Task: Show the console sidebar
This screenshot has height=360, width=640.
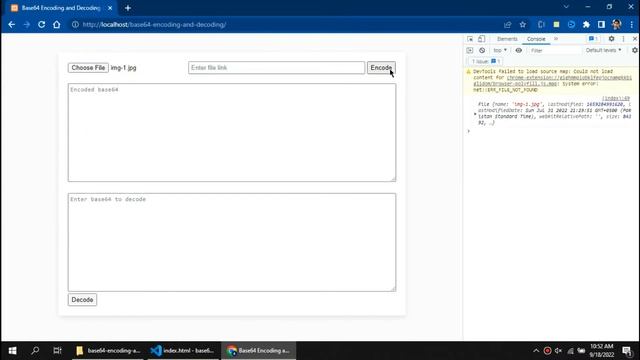Action: pyautogui.click(x=470, y=50)
